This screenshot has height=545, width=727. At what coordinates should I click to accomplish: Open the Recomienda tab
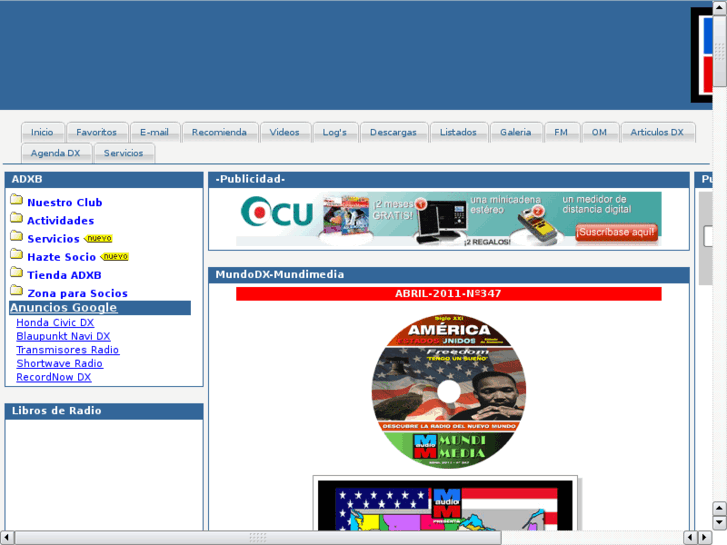click(x=219, y=132)
